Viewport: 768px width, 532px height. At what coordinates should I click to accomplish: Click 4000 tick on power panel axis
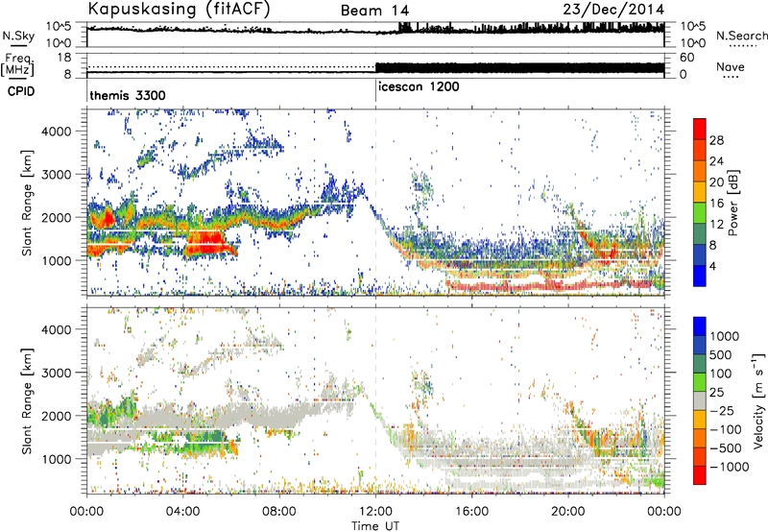(x=56, y=132)
